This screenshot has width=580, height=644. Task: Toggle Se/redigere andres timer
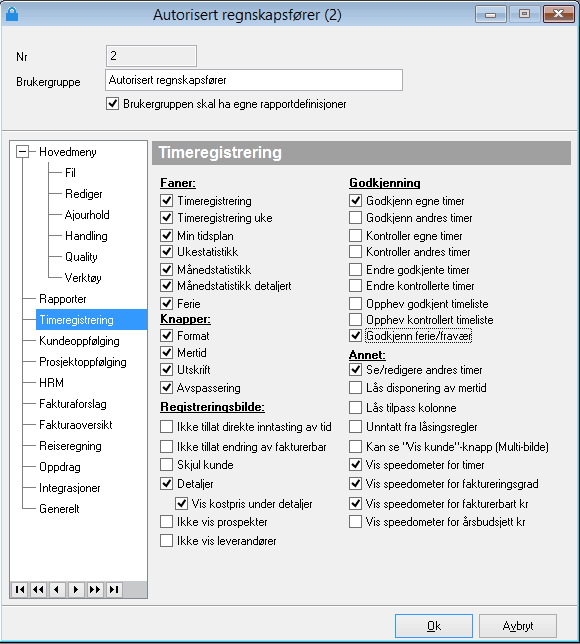click(x=355, y=370)
